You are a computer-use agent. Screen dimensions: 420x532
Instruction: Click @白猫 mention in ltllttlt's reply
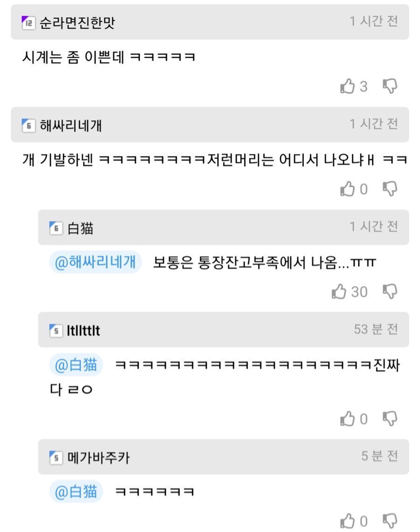76,366
